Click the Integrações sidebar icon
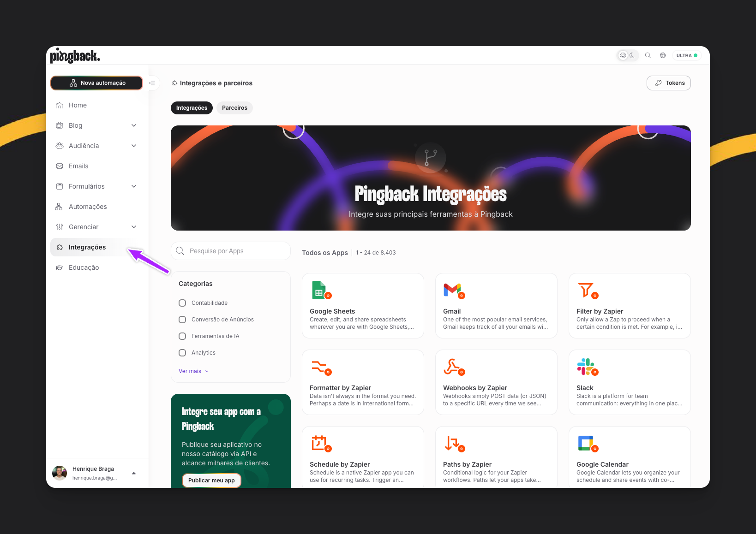This screenshot has width=756, height=534. pyautogui.click(x=60, y=247)
